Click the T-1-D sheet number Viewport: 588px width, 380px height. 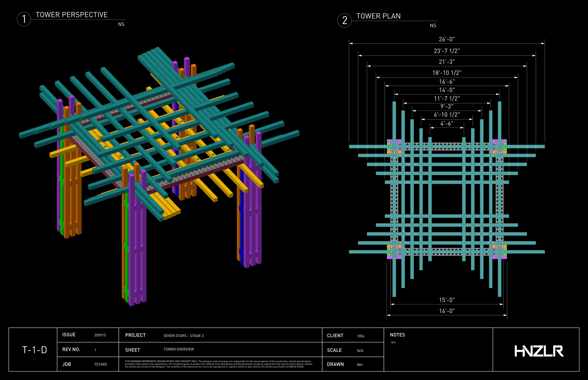[34, 350]
